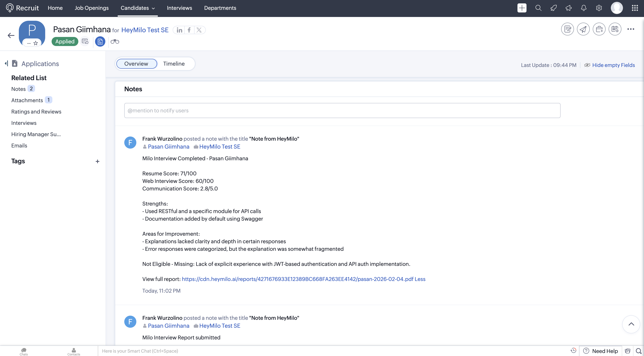The width and height of the screenshot is (644, 356).
Task: Select Attachments in Related List
Action: pos(27,100)
